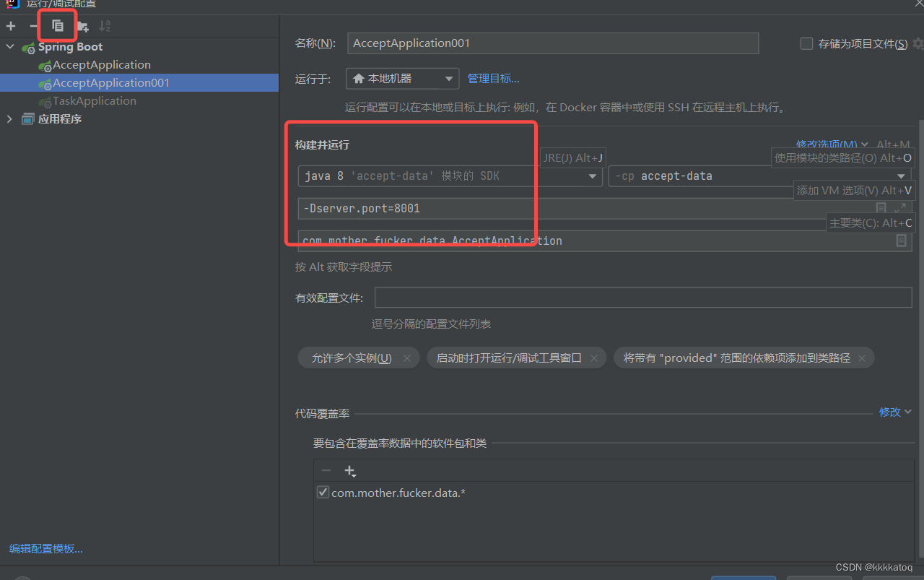The height and width of the screenshot is (580, 924).
Task: Add a package to coverage list
Action: click(350, 470)
